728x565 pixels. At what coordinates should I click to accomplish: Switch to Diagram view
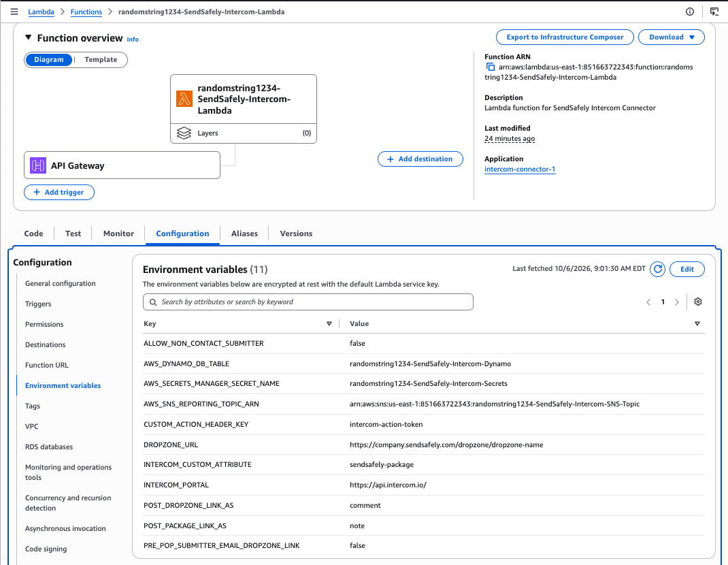[49, 59]
